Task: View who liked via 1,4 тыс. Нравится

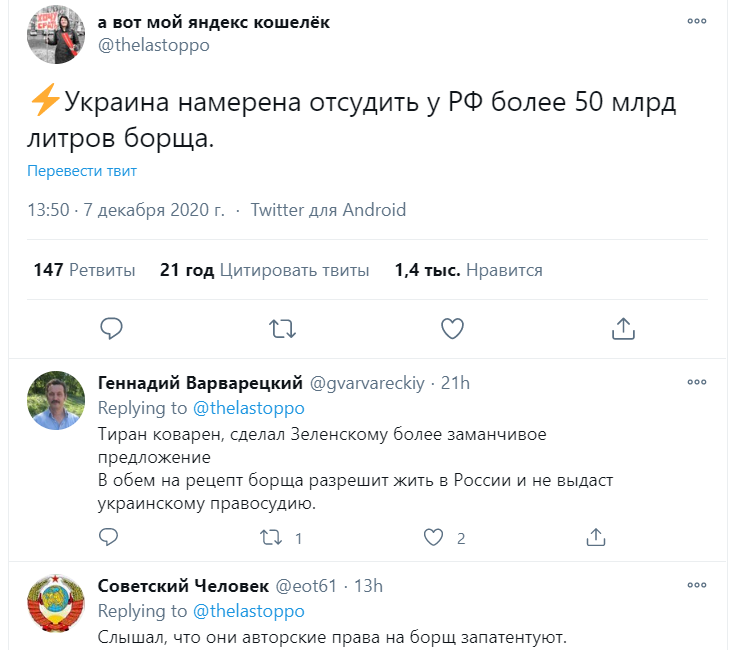Action: [x=468, y=270]
